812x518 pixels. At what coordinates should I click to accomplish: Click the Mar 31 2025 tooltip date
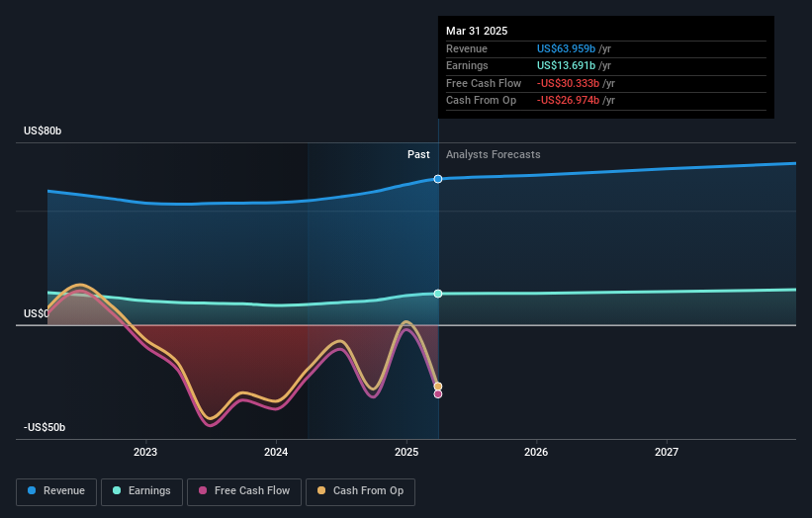(477, 31)
